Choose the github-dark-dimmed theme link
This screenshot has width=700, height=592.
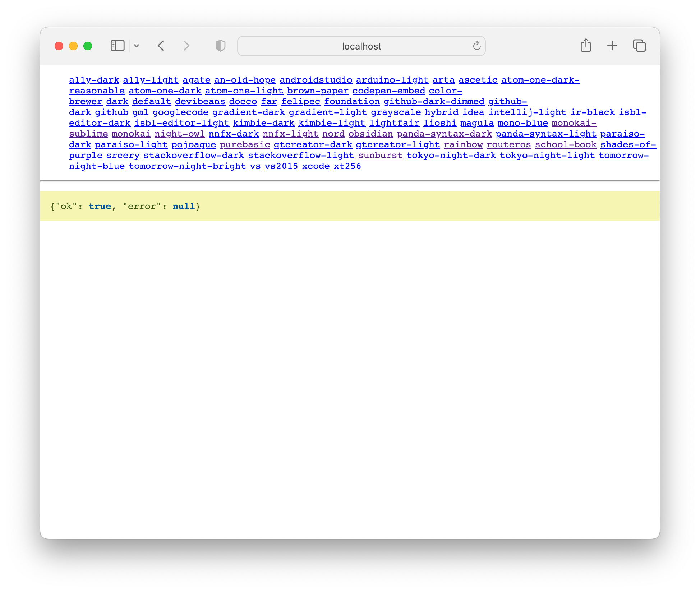[x=434, y=102]
